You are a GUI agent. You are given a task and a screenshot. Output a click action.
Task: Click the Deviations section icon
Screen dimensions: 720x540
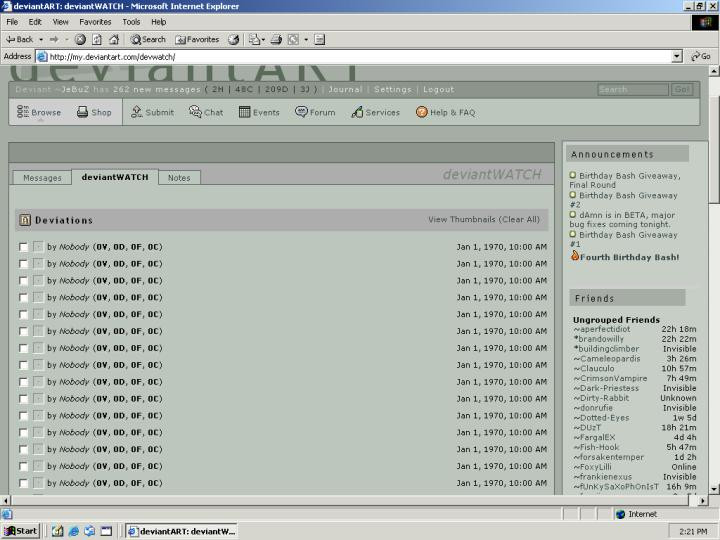[25, 220]
